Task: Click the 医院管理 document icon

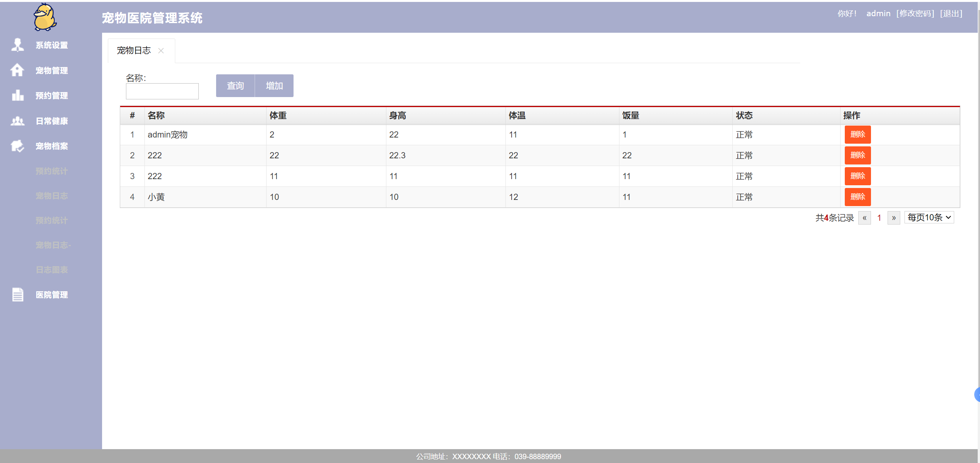Action: coord(17,295)
